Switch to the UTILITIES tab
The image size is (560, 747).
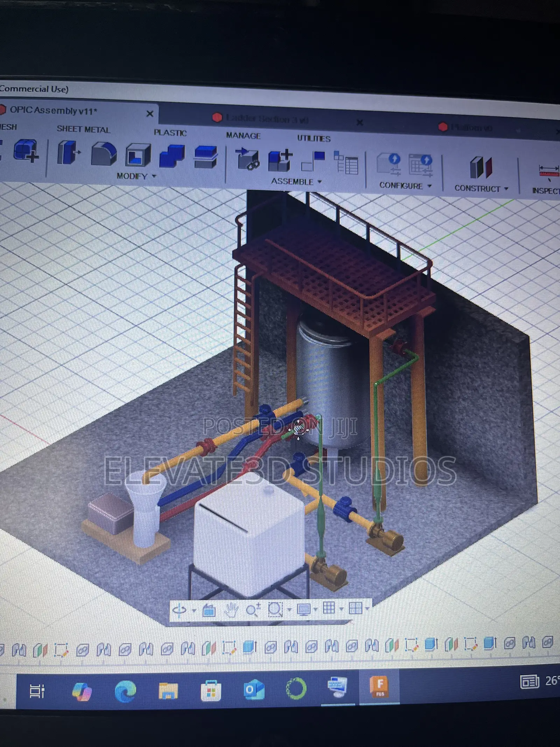click(x=314, y=139)
